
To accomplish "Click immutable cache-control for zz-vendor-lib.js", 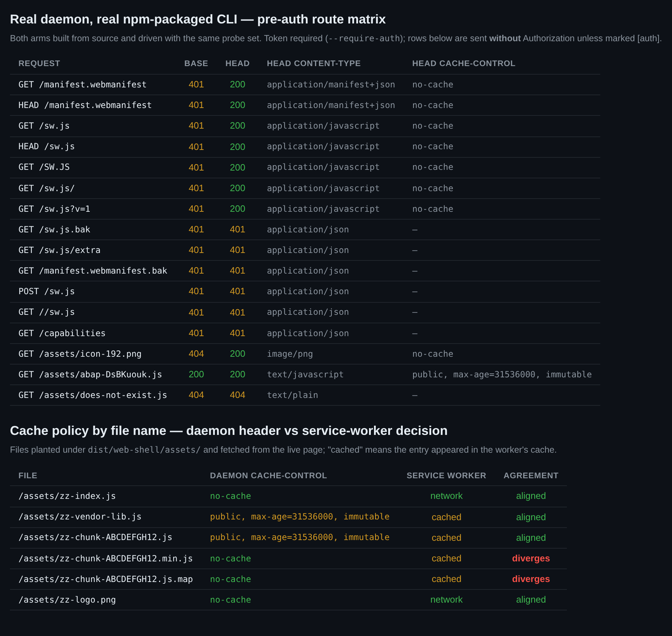I will 299,517.
